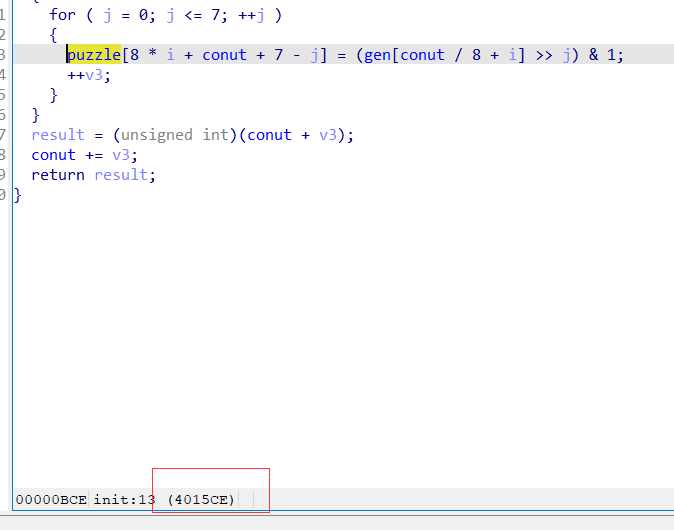Click the >> shift operator after gen
This screenshot has height=530, width=674.
point(544,55)
